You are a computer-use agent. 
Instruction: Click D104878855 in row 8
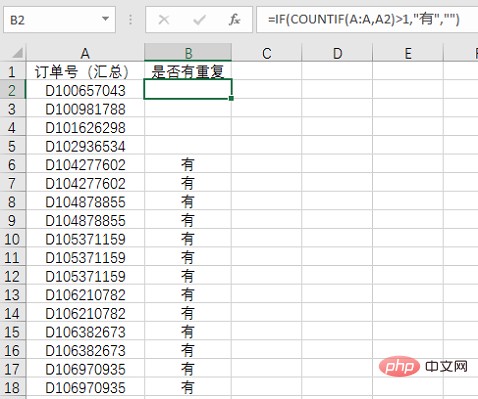pos(85,202)
